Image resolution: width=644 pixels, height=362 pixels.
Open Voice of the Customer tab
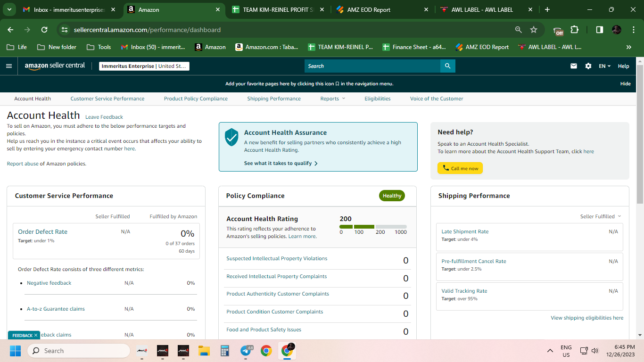(x=437, y=99)
